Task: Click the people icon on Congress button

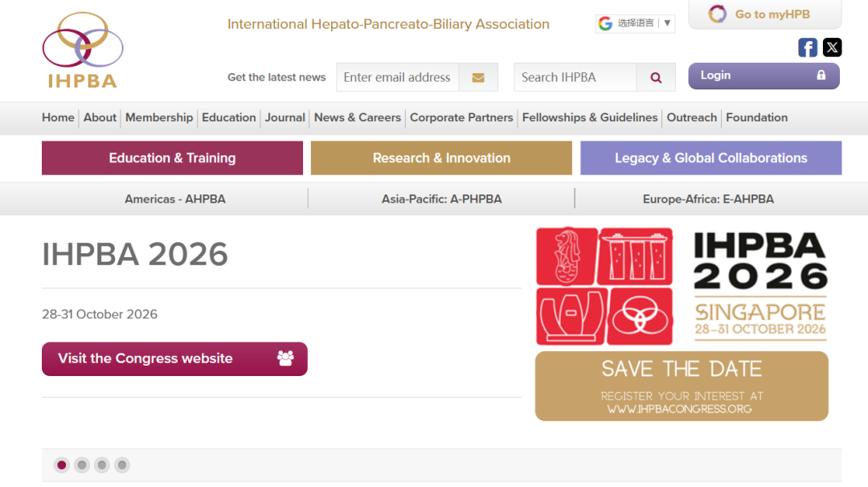Action: (x=285, y=358)
